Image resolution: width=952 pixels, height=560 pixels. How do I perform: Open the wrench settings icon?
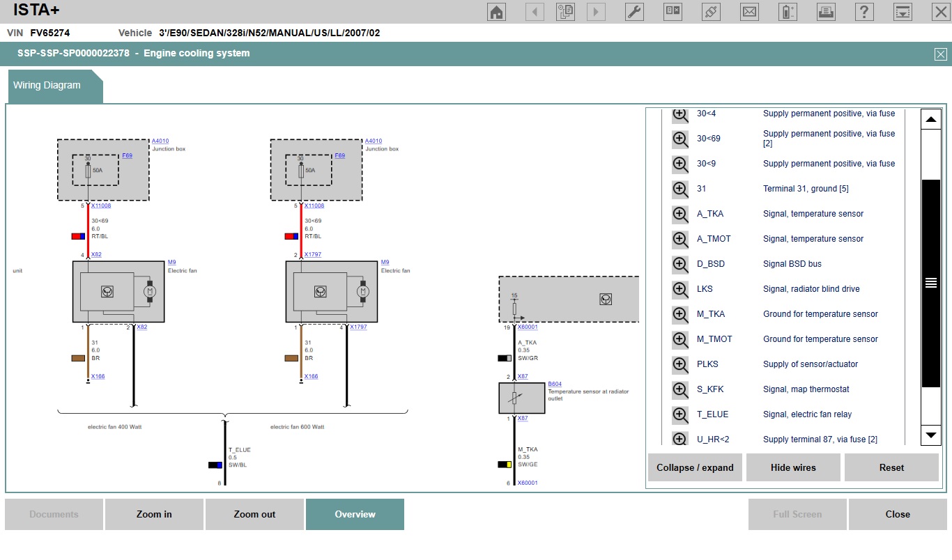(x=634, y=12)
